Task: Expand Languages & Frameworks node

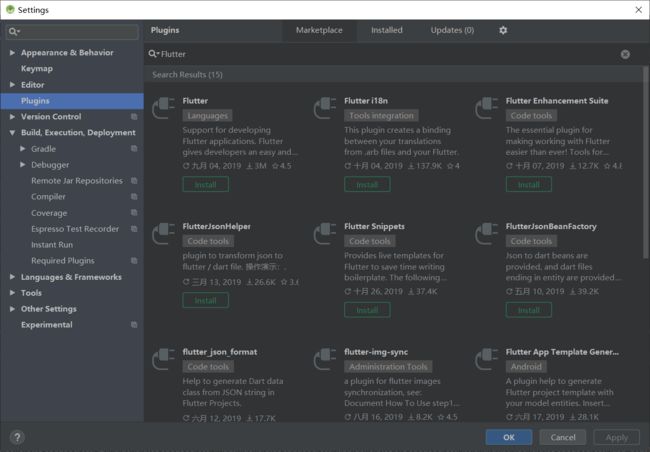Action: (12, 277)
